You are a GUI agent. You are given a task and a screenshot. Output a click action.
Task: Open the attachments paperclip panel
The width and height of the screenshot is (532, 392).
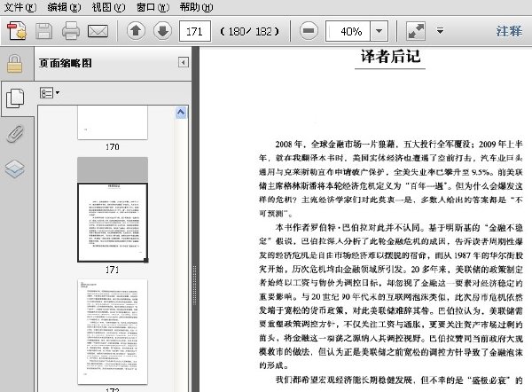coord(16,134)
